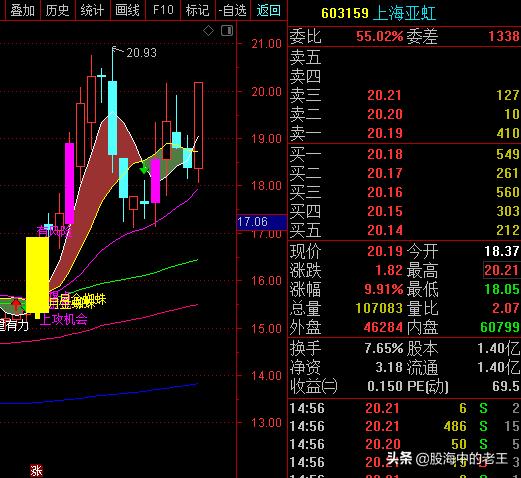Click the 涨 indicator icon at bottom

click(36, 471)
